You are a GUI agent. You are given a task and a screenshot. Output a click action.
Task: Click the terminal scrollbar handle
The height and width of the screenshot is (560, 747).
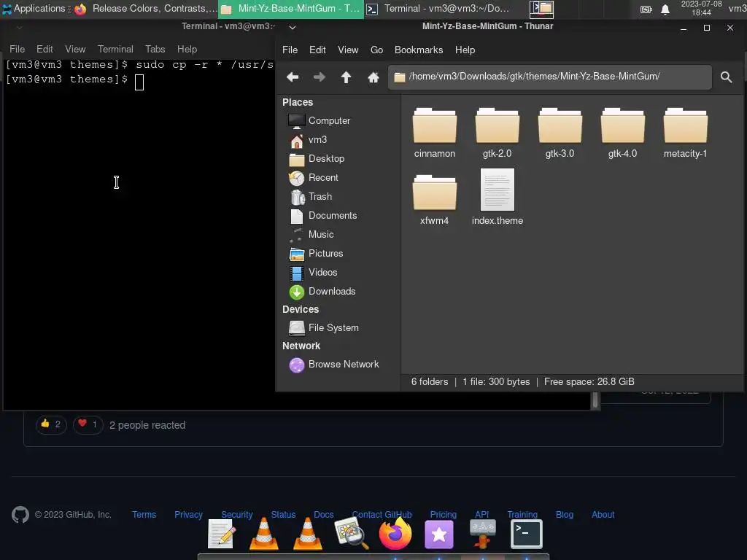tap(595, 400)
